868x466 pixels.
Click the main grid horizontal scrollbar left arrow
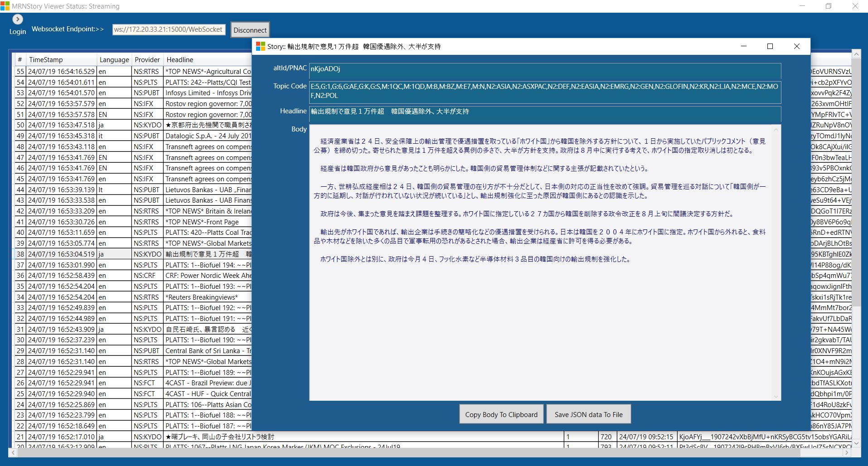coord(13,452)
